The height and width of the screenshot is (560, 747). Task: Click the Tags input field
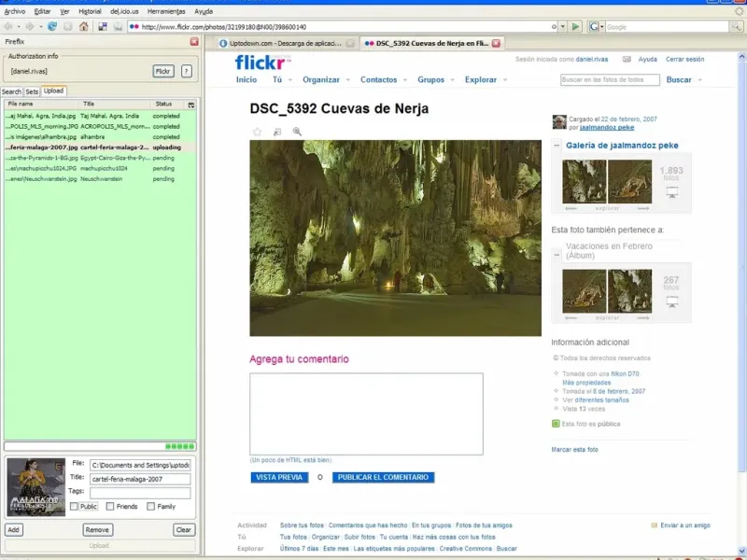tap(140, 493)
